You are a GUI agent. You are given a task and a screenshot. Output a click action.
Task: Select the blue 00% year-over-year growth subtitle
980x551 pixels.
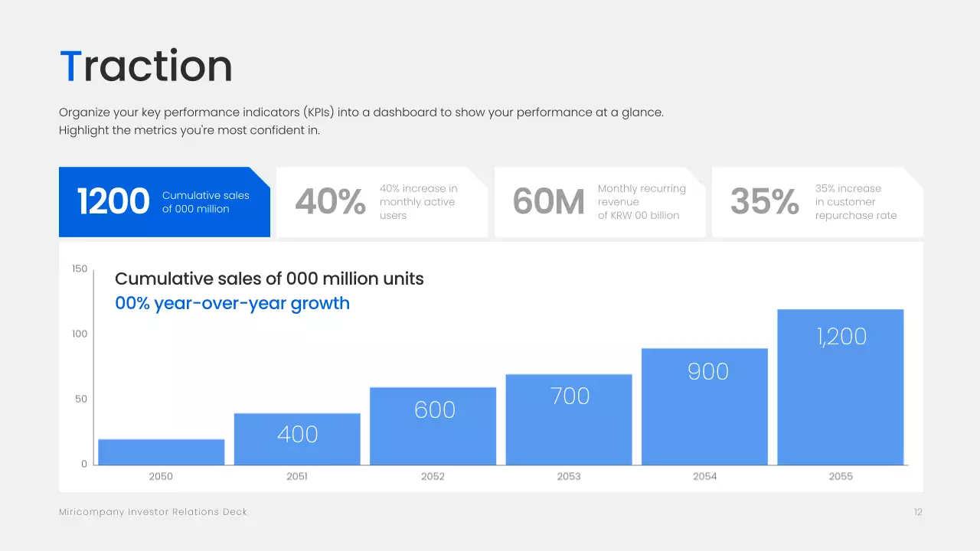point(232,303)
